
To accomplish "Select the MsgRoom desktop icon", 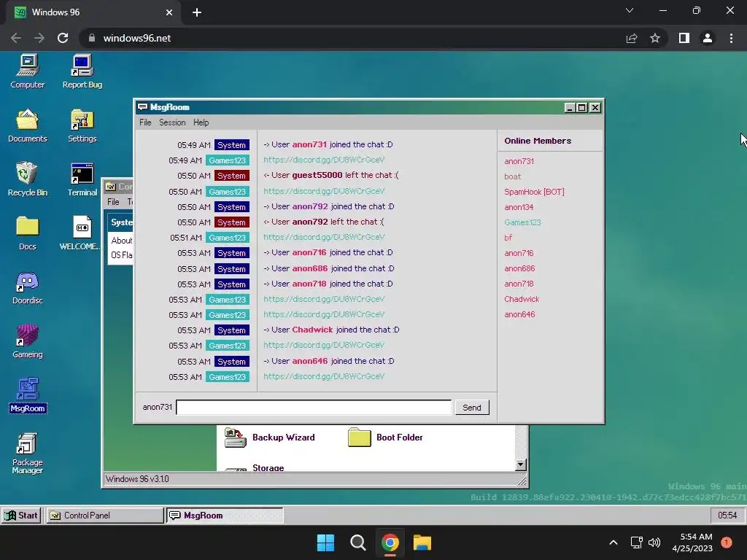I will 28,395.
